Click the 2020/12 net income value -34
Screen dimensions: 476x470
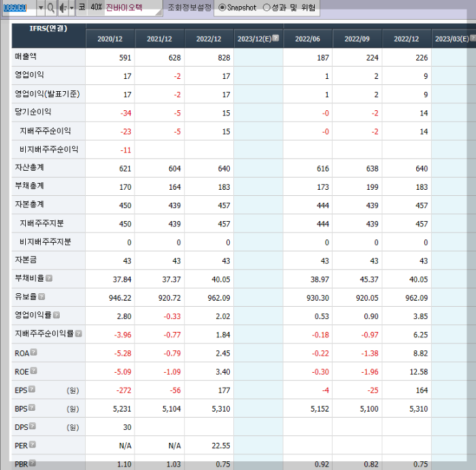[126, 114]
